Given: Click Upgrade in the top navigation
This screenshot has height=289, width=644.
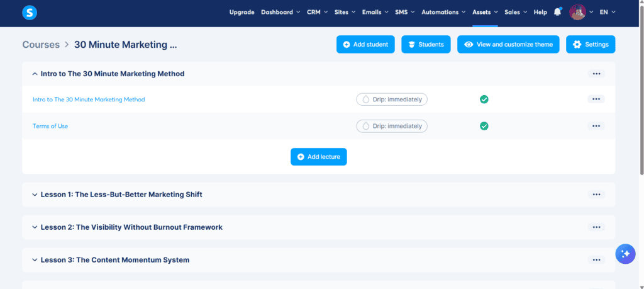Looking at the screenshot, I should pyautogui.click(x=241, y=13).
